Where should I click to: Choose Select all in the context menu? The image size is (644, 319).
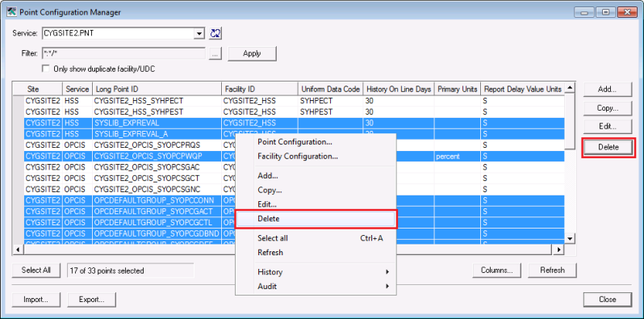(316, 238)
